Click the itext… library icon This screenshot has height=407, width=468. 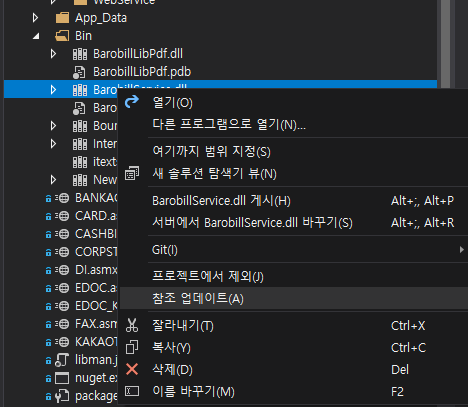[x=80, y=162]
